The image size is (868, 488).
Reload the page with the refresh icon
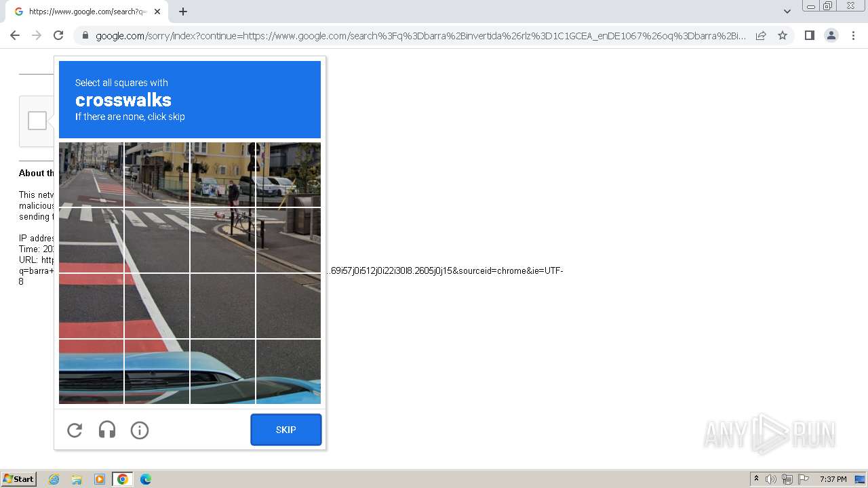58,35
